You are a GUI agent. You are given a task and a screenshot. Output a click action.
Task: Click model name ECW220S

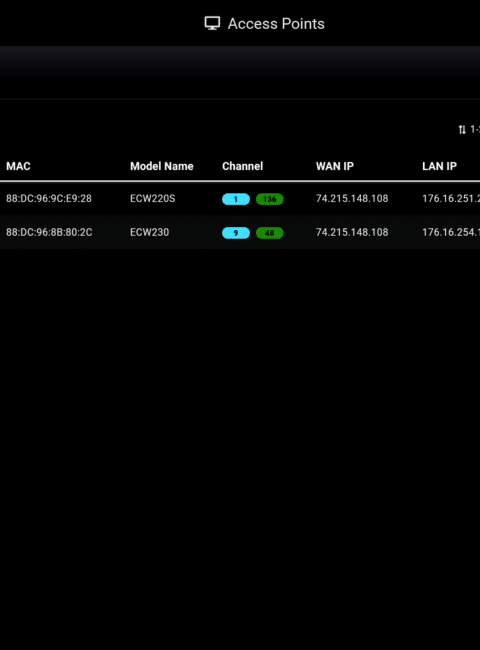pos(153,199)
